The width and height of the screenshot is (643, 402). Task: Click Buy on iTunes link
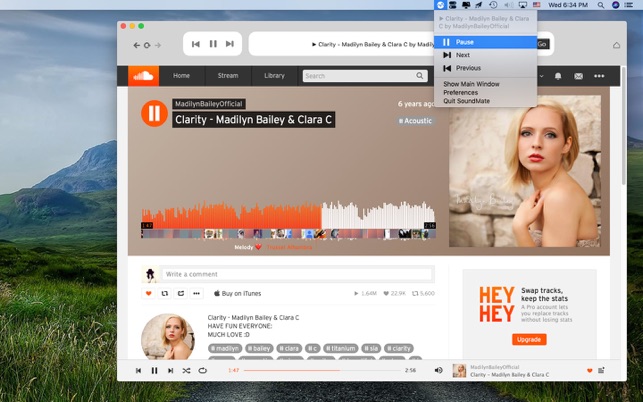(x=237, y=293)
